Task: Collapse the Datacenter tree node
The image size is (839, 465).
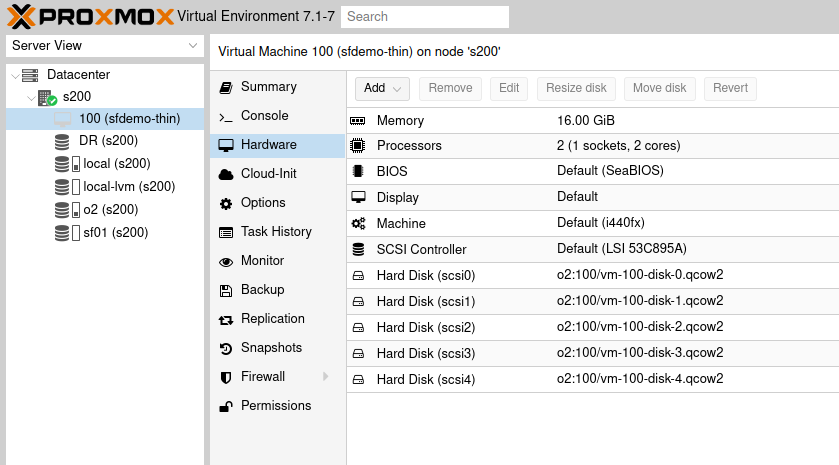Action: (16, 75)
